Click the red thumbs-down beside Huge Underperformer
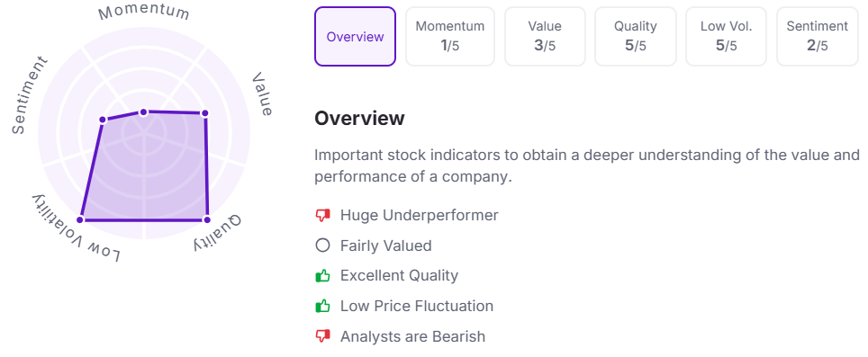 [322, 216]
